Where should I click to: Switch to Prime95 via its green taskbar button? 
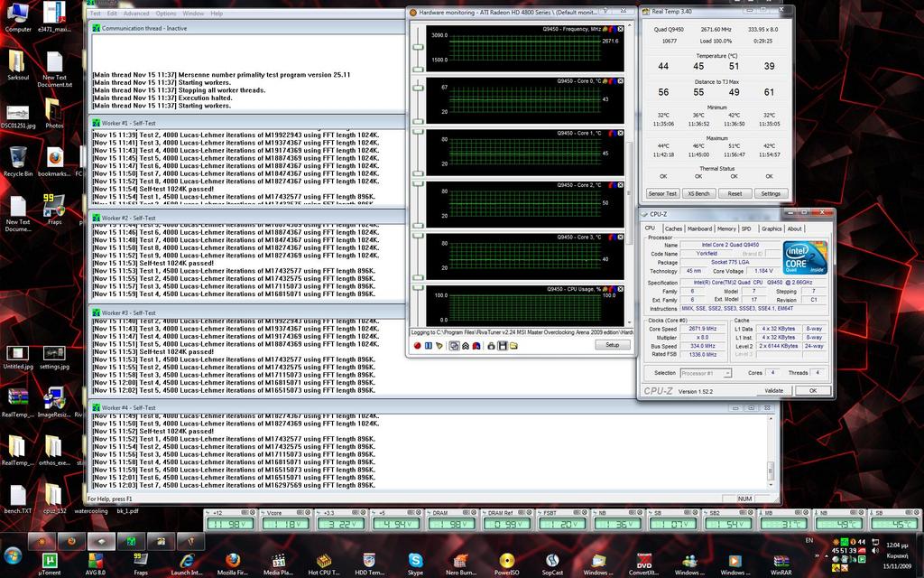131,542
